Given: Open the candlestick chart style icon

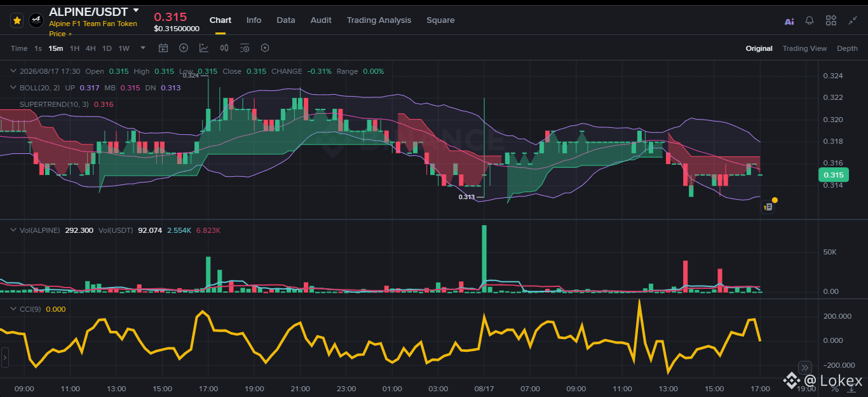Looking at the screenshot, I should pos(224,48).
